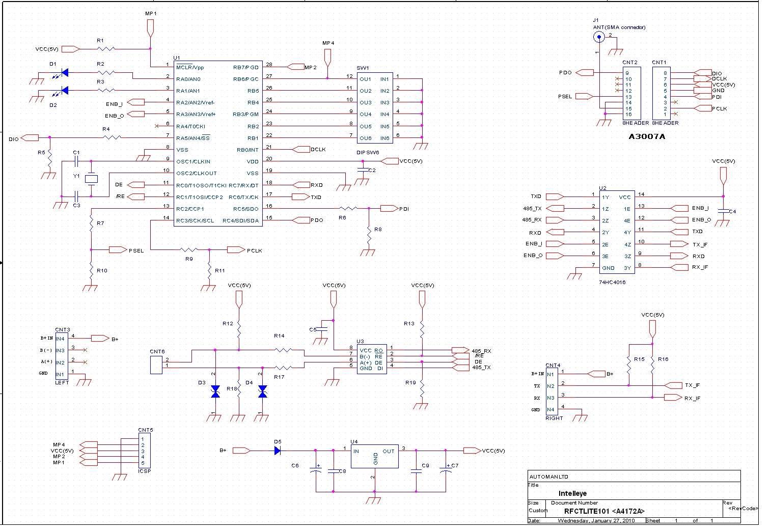Click the MP1 test point symbol
This screenshot has height=532, width=771.
tap(150, 27)
